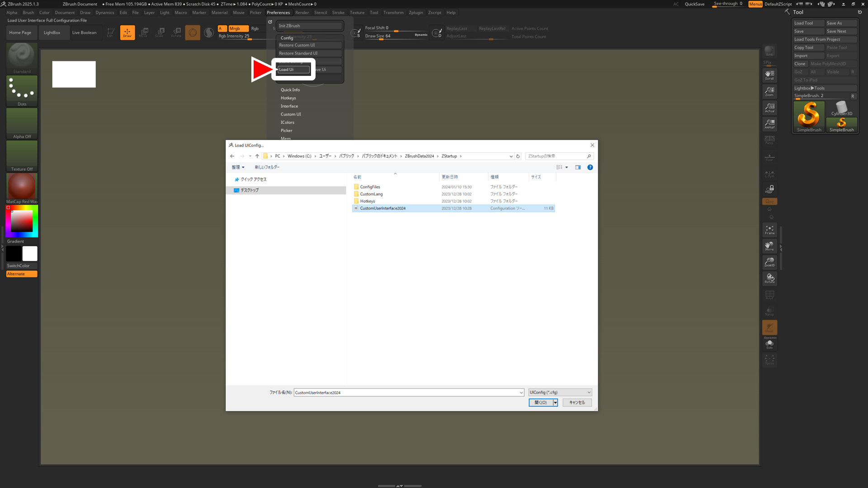Expand the Hotkeys preferences section
The height and width of the screenshot is (488, 868).
click(x=288, y=98)
